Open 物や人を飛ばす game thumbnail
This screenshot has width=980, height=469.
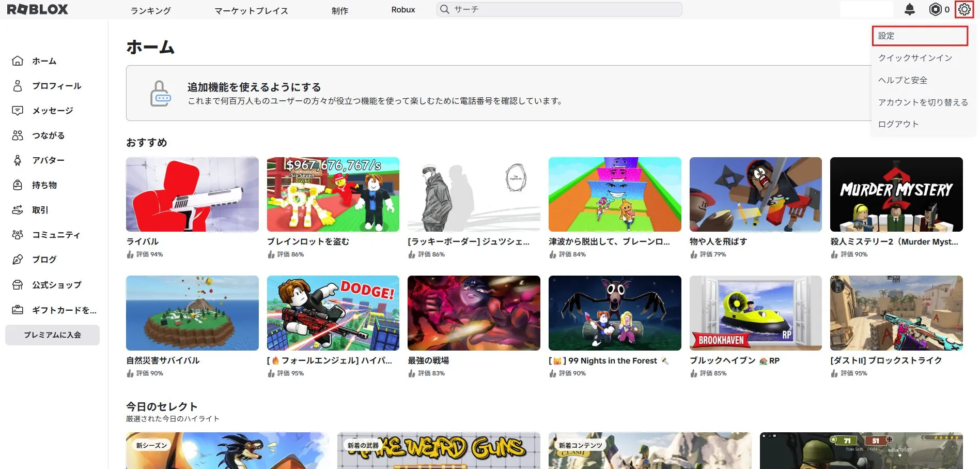pyautogui.click(x=756, y=194)
